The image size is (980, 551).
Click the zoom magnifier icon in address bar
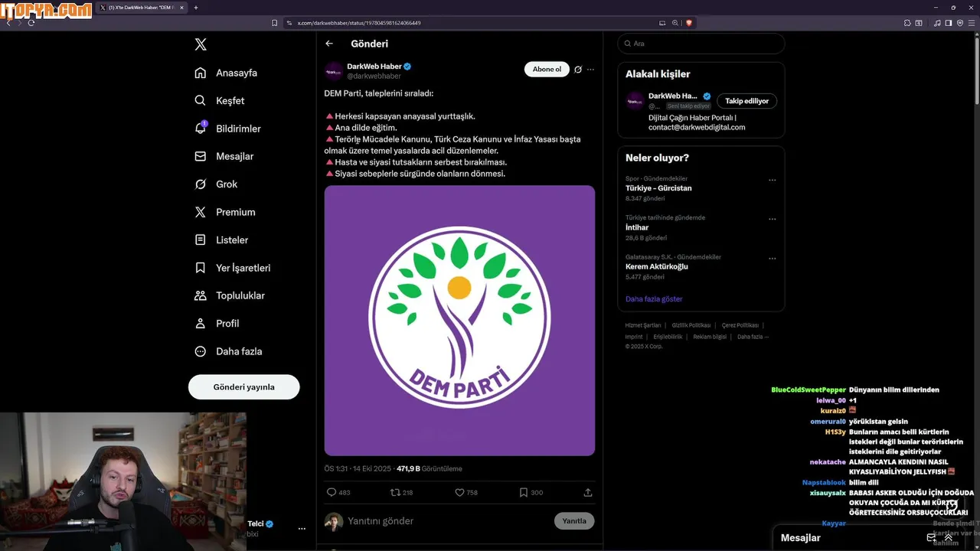pos(675,23)
